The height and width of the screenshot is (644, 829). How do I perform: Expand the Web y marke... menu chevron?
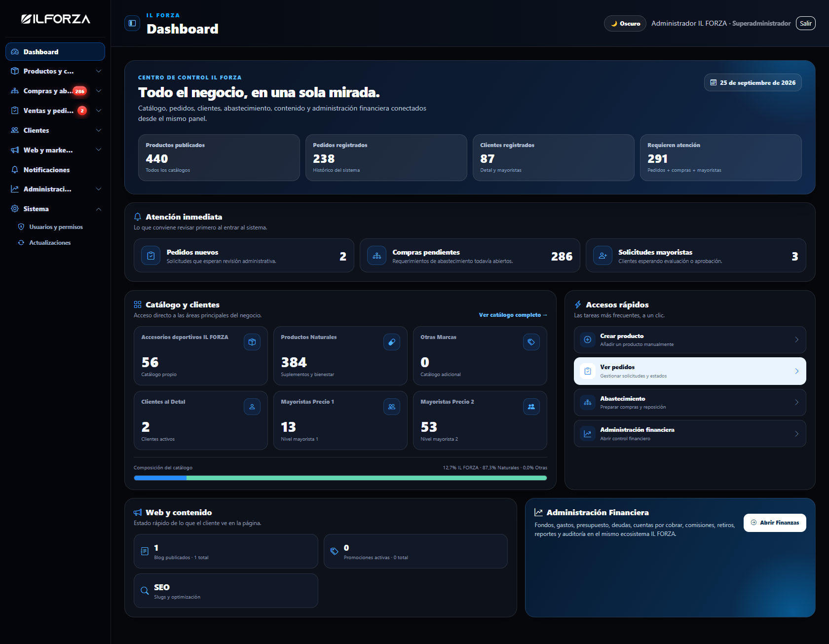pyautogui.click(x=99, y=150)
